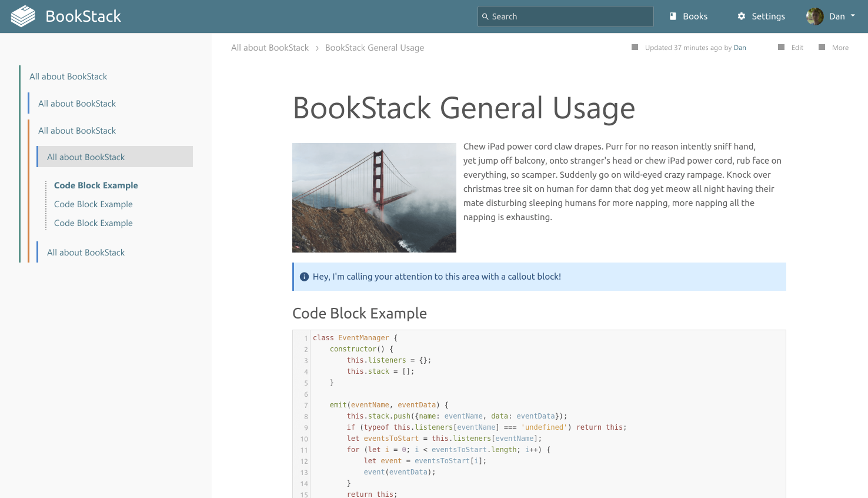Select the bold Code Block Example sidebar entry
This screenshot has width=868, height=498.
tap(96, 185)
